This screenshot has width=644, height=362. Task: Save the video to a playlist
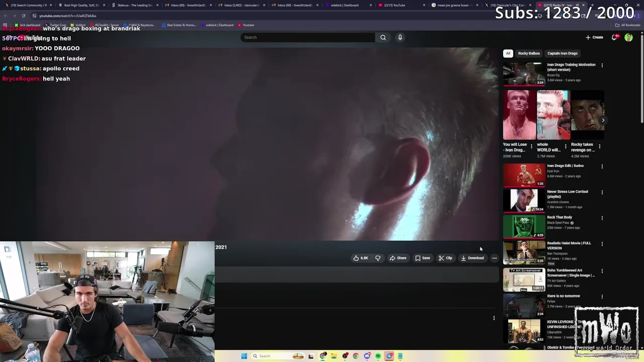click(x=423, y=258)
